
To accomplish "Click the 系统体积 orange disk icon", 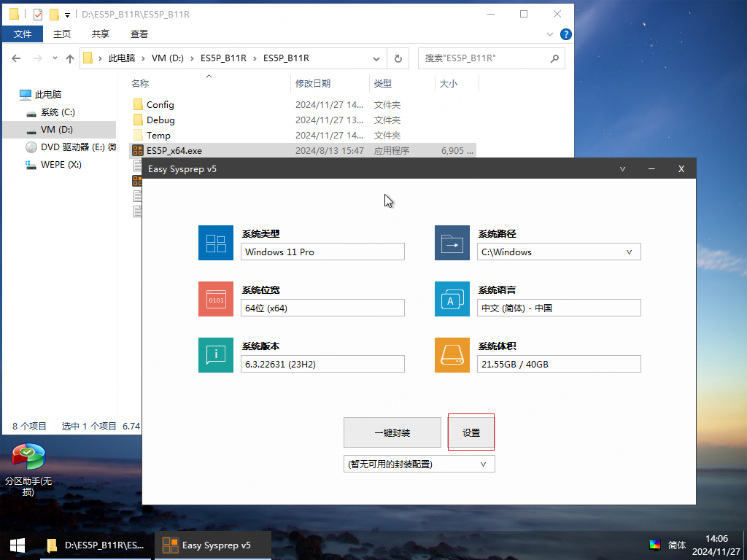I will point(452,355).
